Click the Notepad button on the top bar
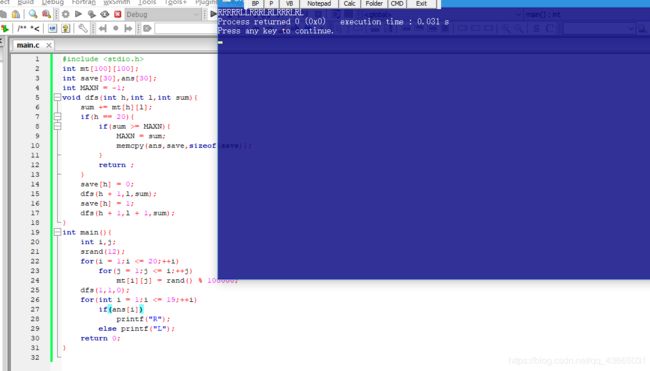 [x=319, y=3]
